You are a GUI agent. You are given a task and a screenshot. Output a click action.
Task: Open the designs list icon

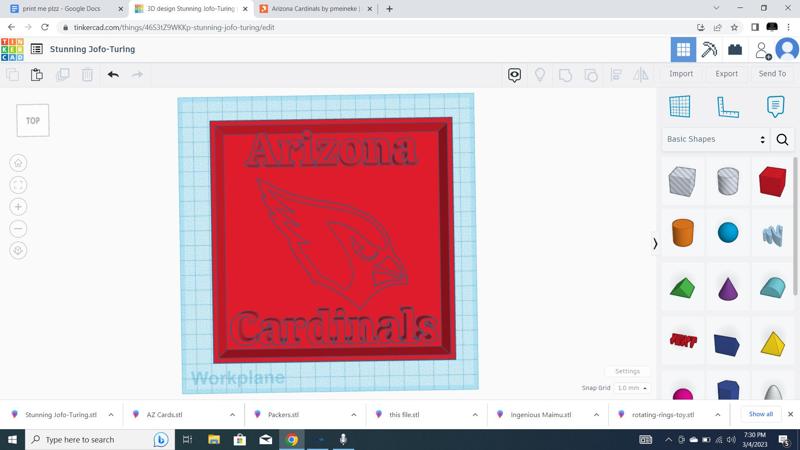[37, 49]
